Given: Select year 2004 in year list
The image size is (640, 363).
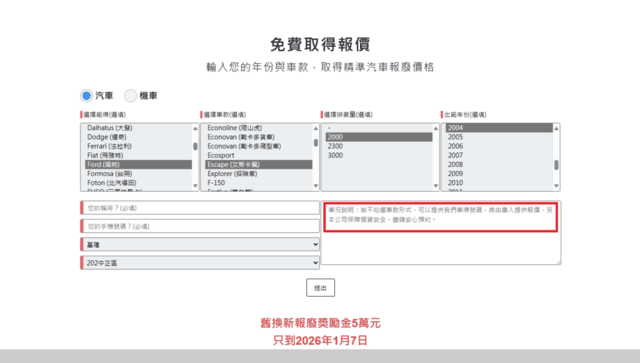Looking at the screenshot, I should (499, 128).
